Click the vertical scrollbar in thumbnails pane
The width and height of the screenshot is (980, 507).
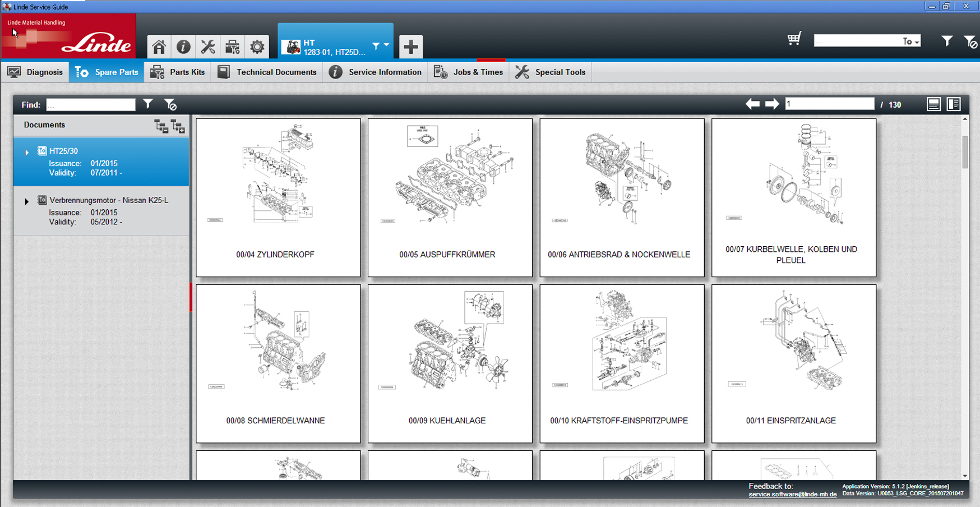pyautogui.click(x=965, y=153)
